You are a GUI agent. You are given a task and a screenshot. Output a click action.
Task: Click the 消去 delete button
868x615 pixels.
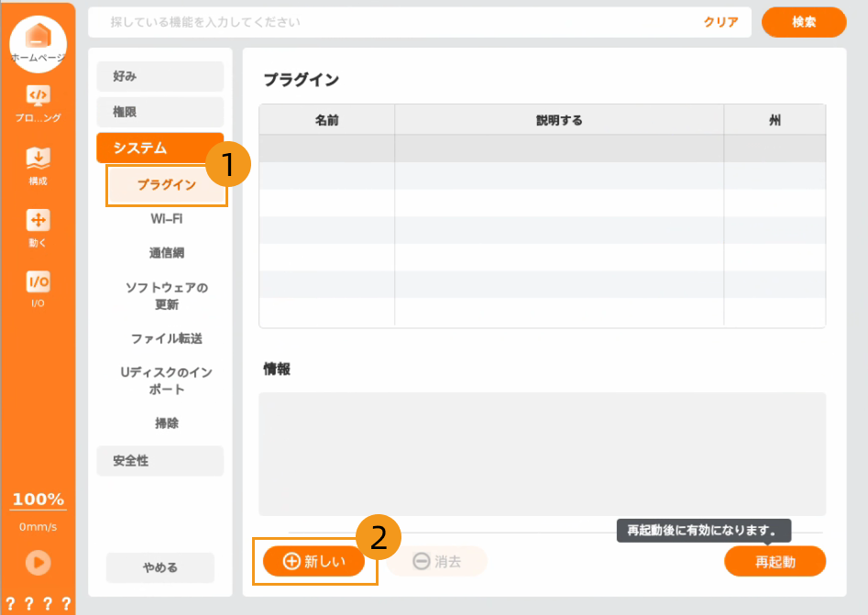436,562
